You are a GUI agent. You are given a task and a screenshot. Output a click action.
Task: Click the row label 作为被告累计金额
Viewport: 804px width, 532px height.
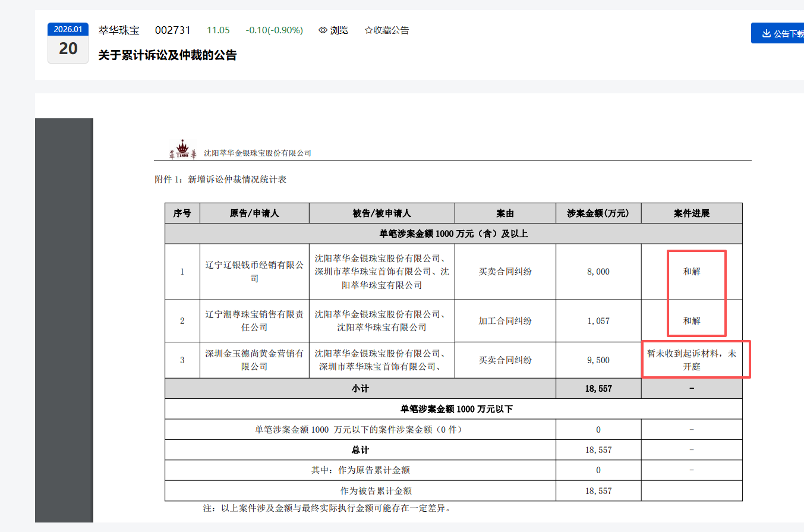pos(376,491)
